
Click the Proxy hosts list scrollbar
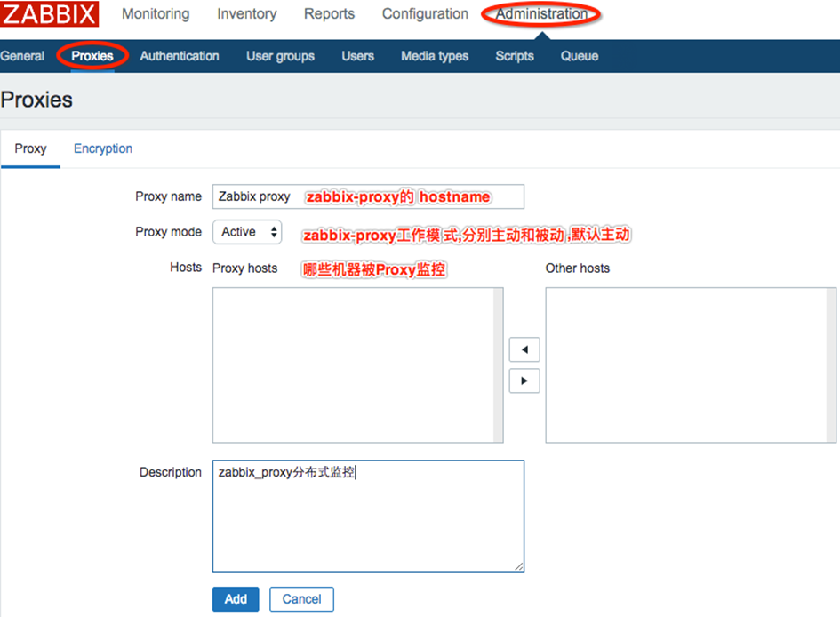point(499,365)
